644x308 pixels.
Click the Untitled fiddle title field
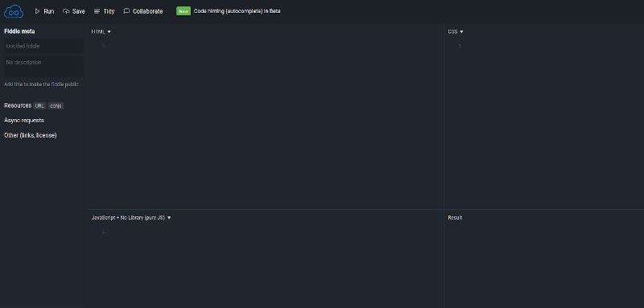(x=43, y=46)
